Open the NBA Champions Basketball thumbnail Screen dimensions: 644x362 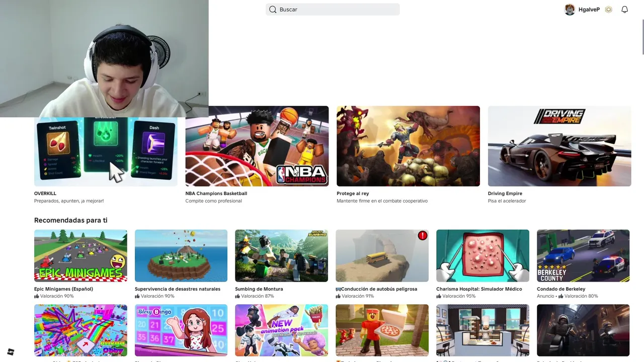pos(257,146)
